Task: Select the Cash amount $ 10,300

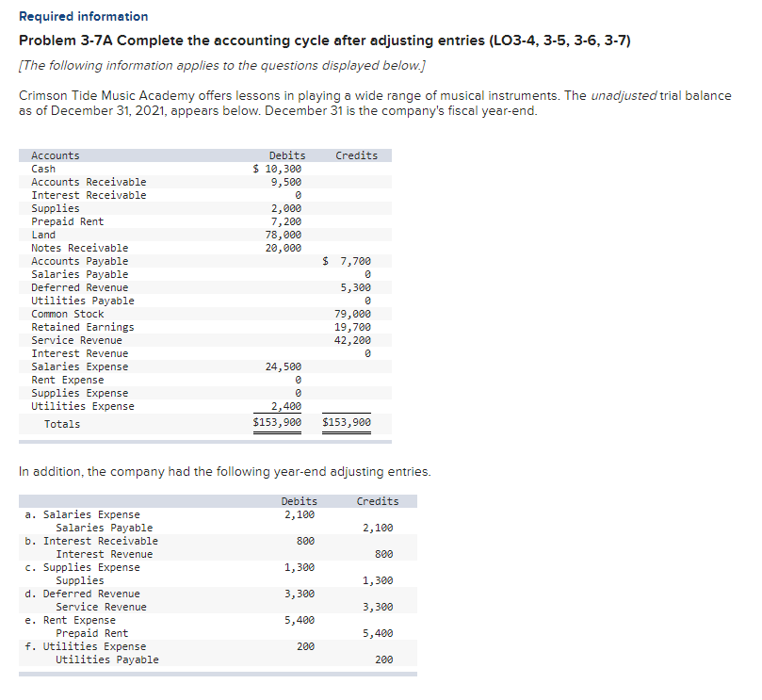Action: pyautogui.click(x=277, y=169)
